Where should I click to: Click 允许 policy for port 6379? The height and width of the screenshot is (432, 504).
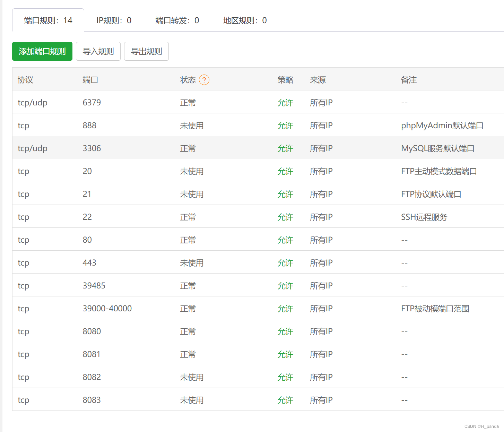(285, 103)
